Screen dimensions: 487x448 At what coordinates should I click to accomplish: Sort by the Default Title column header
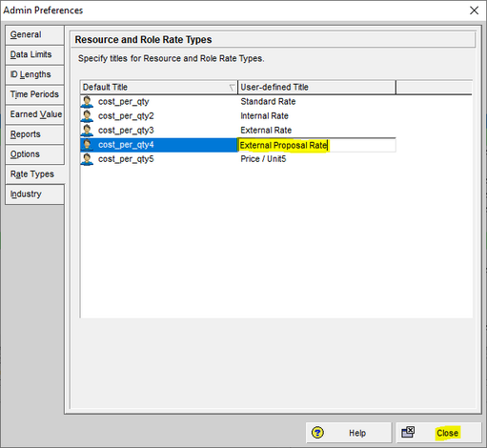tap(158, 87)
